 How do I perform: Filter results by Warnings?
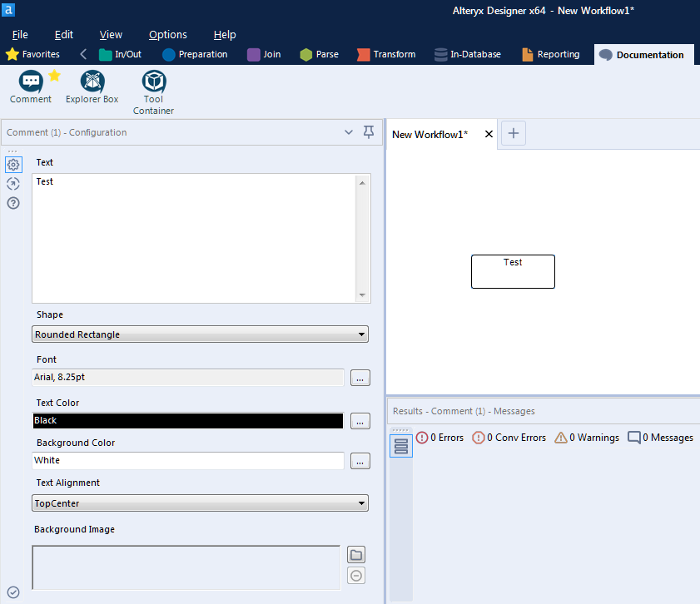[x=586, y=437]
